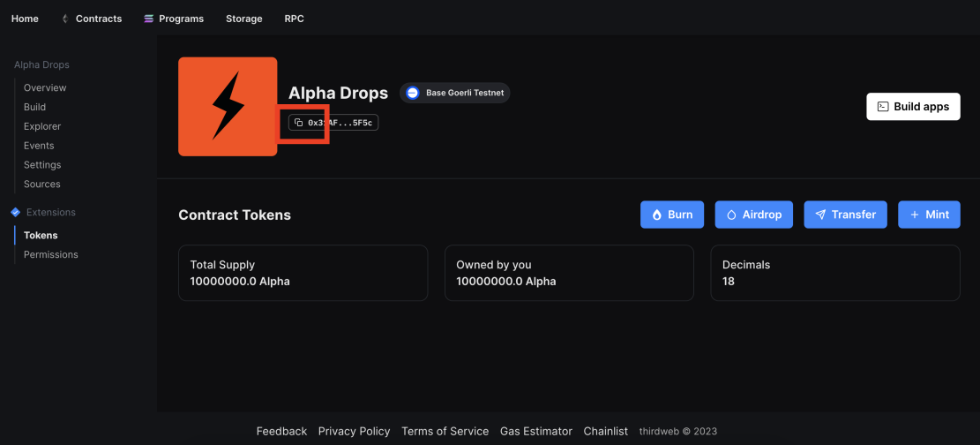This screenshot has width=980, height=445.
Task: Open the Build sidebar page
Action: pyautogui.click(x=35, y=107)
